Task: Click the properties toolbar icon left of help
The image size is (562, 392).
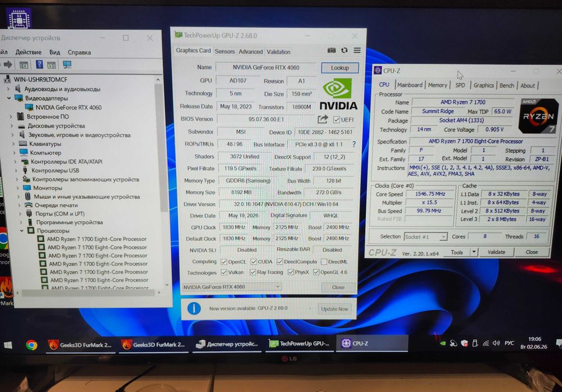Action: tap(24, 65)
